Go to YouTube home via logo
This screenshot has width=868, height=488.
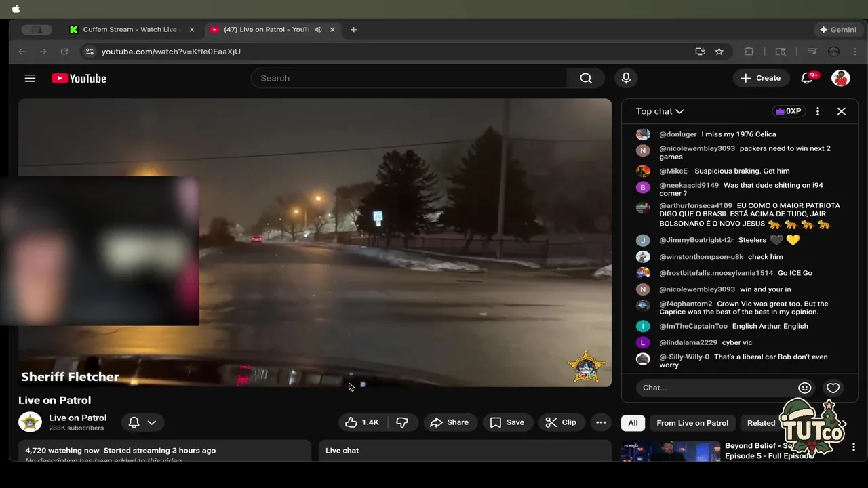(79, 79)
